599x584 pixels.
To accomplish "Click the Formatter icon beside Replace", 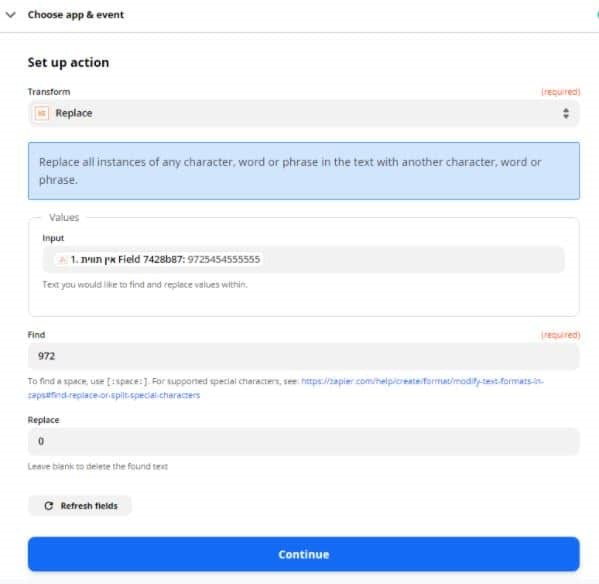I will (x=42, y=113).
